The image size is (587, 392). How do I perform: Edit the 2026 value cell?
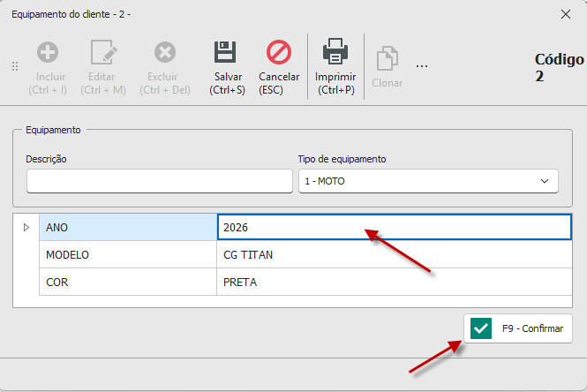pos(395,227)
